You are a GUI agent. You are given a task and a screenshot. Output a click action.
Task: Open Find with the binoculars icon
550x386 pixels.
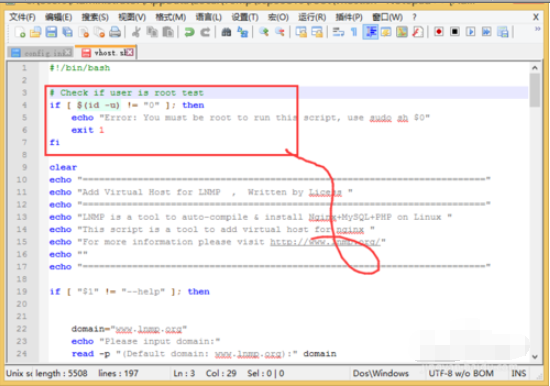click(226, 32)
